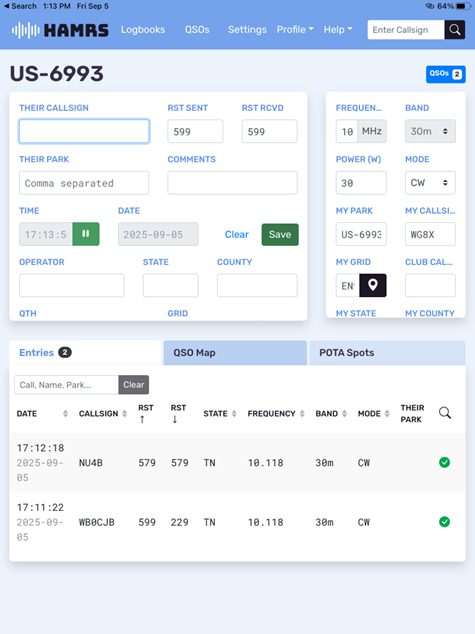Click the Their Park field
Viewport: 475px width, 634px height.
coord(84,182)
